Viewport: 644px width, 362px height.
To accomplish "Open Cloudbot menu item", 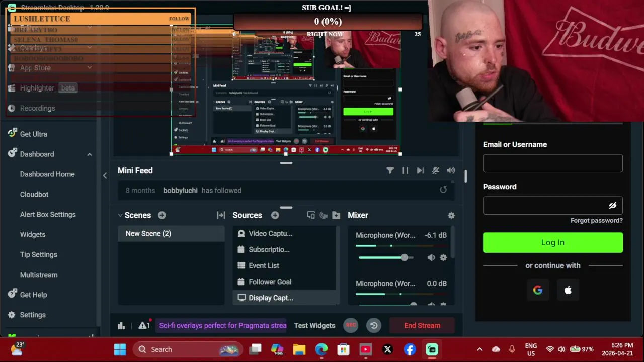I will click(34, 194).
